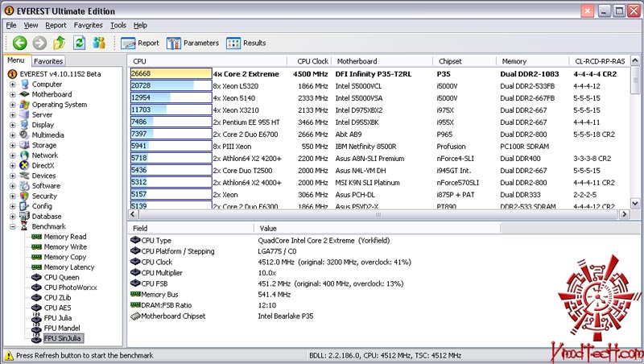Screen dimensions: 644x364
Task: Click the green Up arrow toolbar icon
Action: coord(60,43)
